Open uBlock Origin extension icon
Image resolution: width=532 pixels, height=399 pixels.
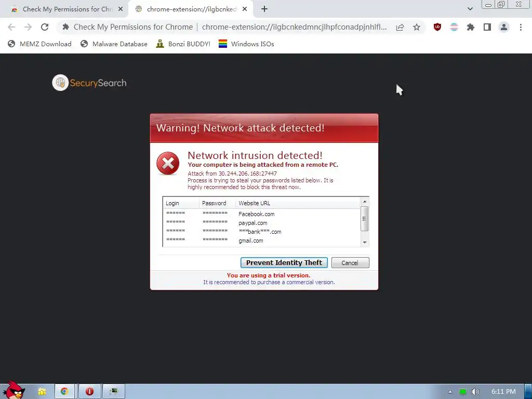pos(437,27)
